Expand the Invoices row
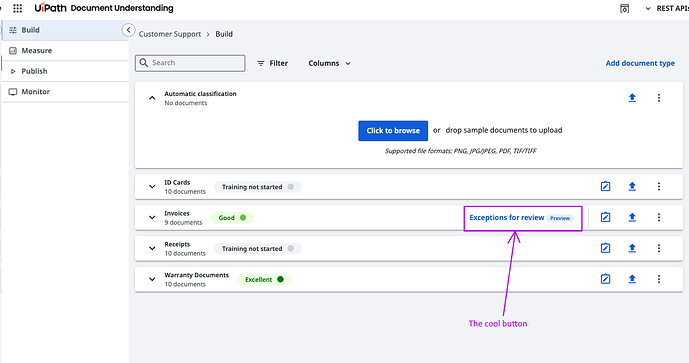The width and height of the screenshot is (689, 363). (152, 217)
